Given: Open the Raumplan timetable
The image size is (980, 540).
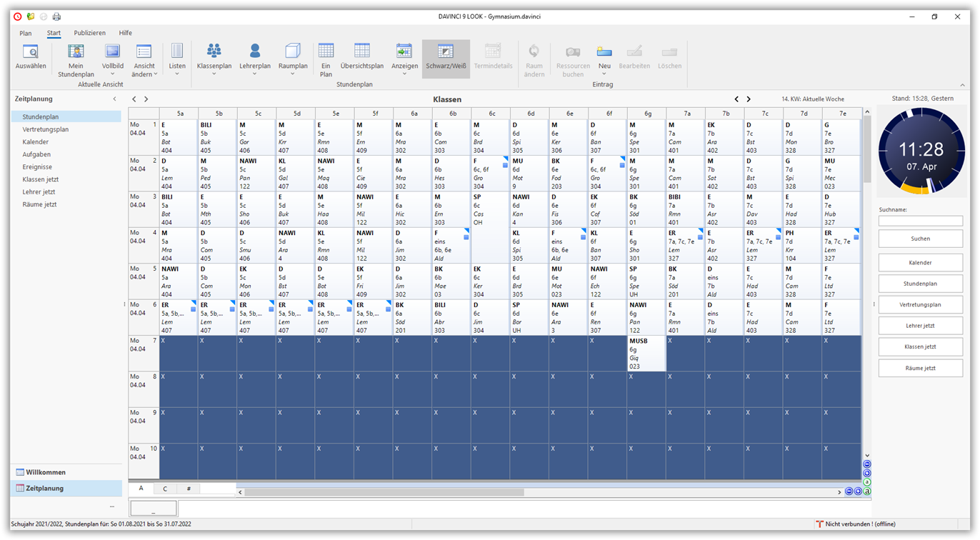Looking at the screenshot, I should [x=293, y=57].
